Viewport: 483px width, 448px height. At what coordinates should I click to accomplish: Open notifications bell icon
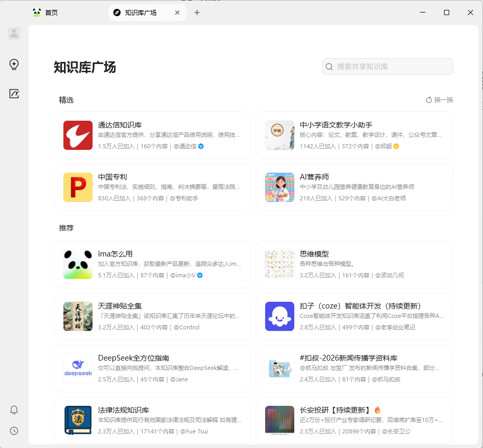coord(14,410)
